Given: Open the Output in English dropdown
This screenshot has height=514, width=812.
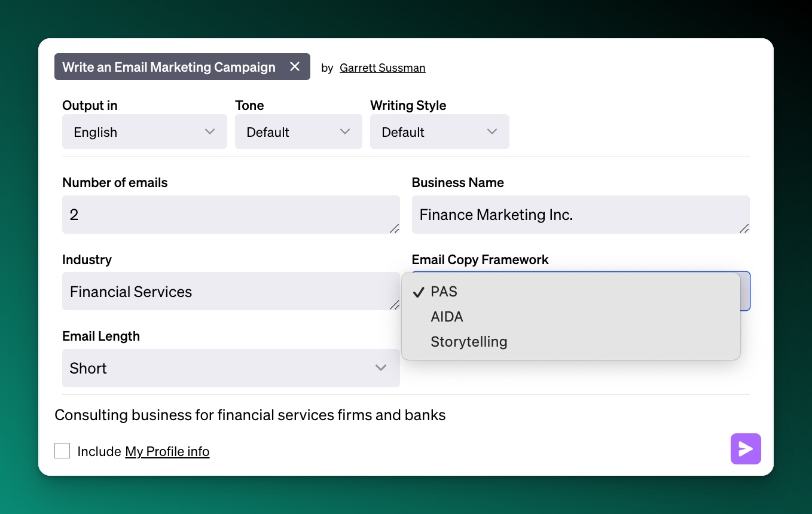Looking at the screenshot, I should tap(144, 131).
